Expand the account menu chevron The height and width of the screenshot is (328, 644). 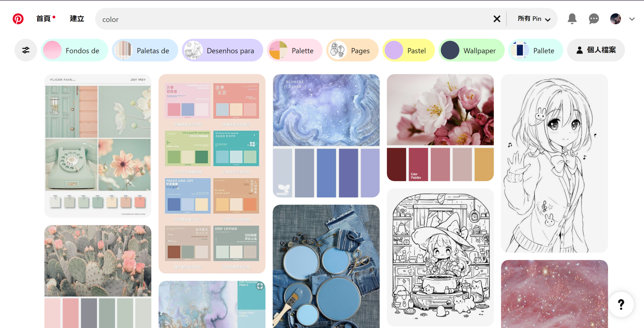(632, 19)
